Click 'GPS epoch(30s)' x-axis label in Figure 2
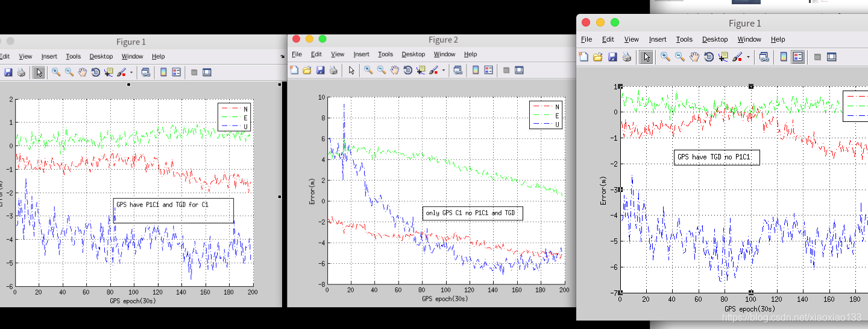The width and height of the screenshot is (868, 329). coord(445,299)
